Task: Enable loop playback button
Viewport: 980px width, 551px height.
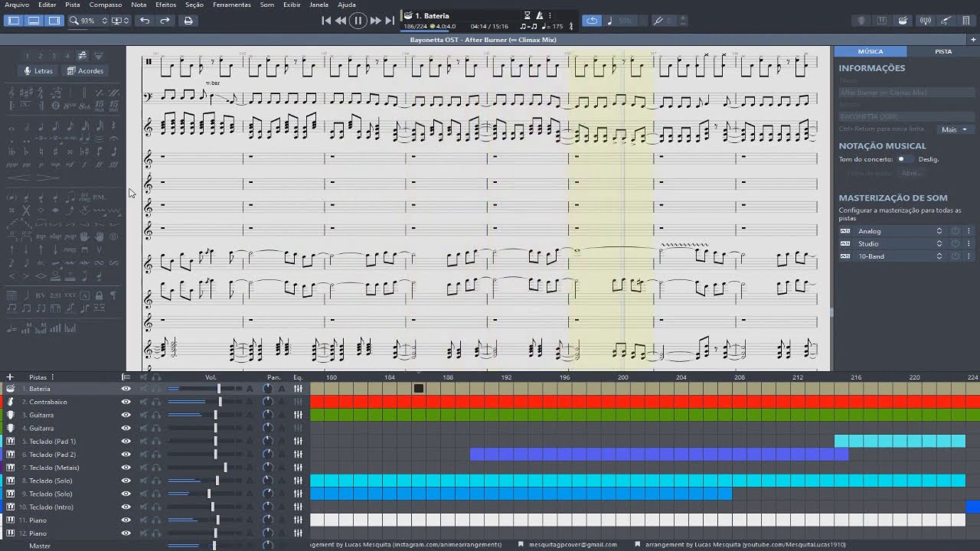Action: pos(591,21)
